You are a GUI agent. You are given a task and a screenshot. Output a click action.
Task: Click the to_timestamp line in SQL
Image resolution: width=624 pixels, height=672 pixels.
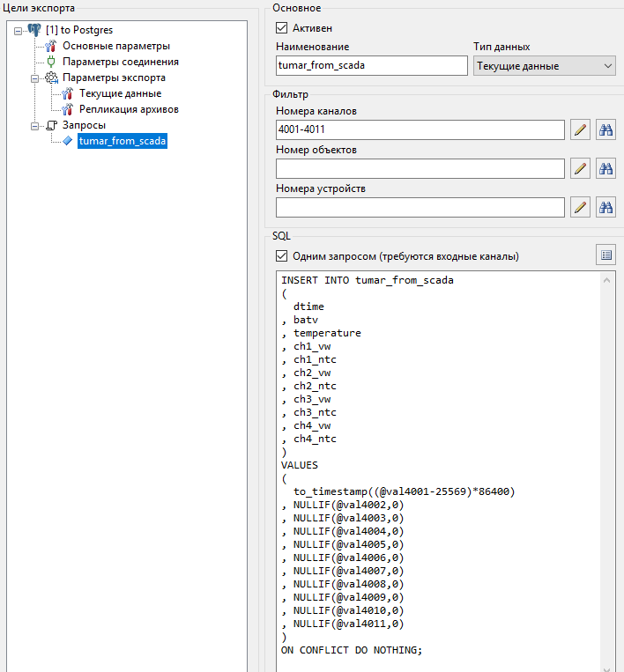tap(404, 491)
